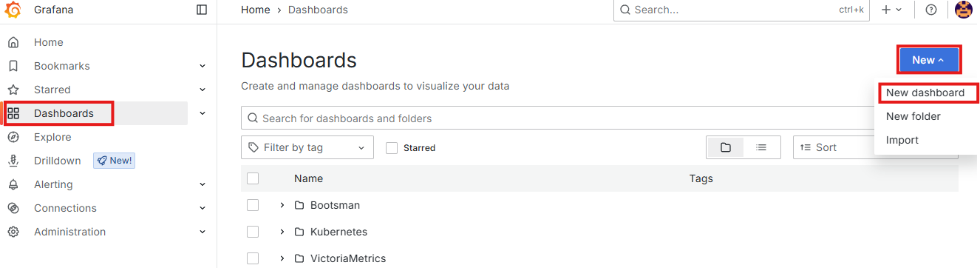Toggle the sidebar dock panel icon
Screen dimensions: 980x268
202,10
